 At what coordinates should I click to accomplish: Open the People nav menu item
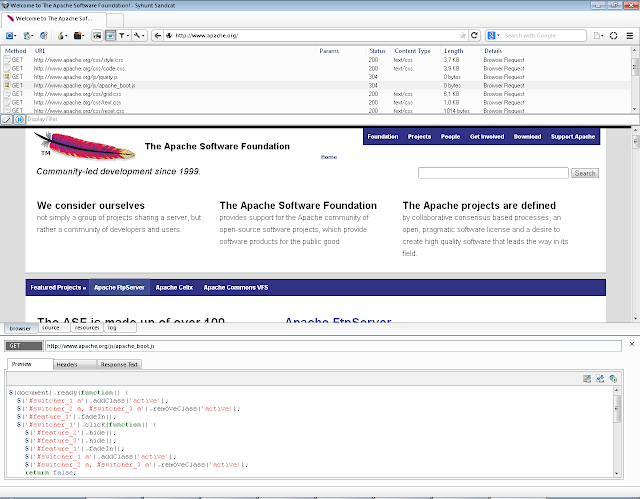point(450,137)
